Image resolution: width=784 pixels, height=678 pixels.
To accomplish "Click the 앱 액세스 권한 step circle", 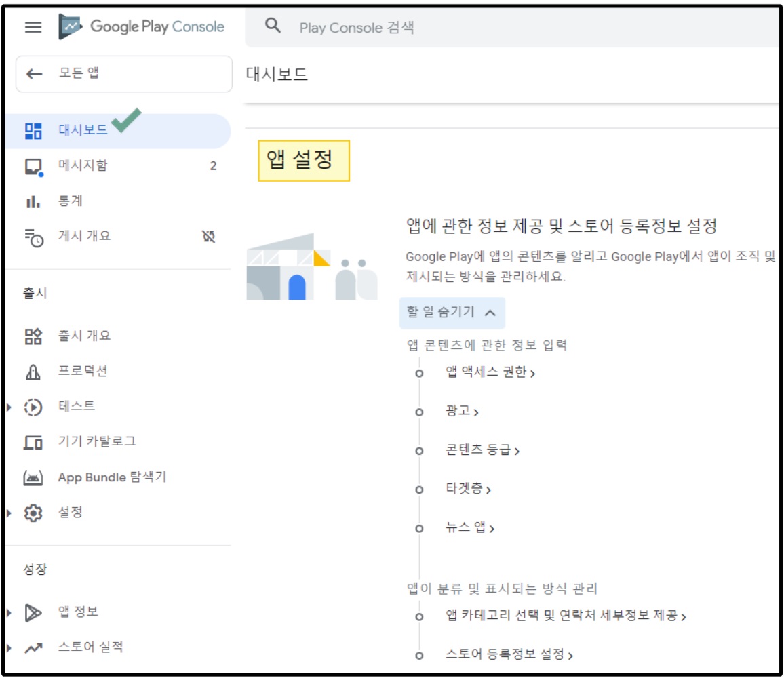I will (x=420, y=374).
